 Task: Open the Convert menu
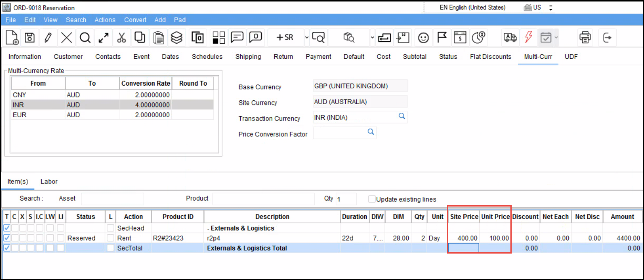click(x=135, y=20)
